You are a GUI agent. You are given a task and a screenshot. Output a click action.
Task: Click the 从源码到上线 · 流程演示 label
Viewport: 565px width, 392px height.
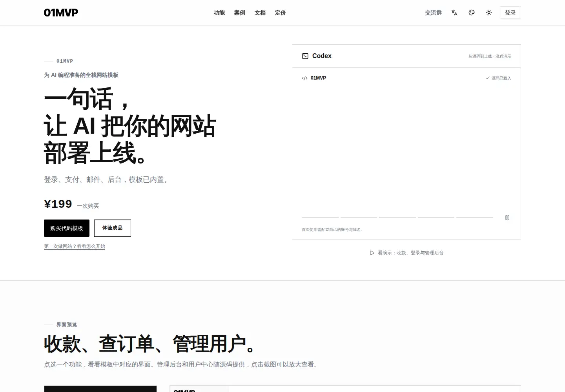pyautogui.click(x=490, y=56)
